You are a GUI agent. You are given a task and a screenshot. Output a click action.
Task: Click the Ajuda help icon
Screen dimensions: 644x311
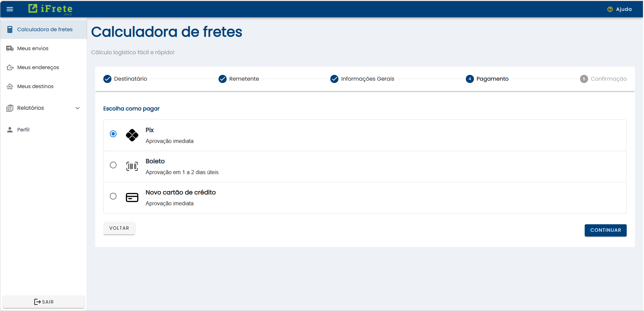point(610,9)
